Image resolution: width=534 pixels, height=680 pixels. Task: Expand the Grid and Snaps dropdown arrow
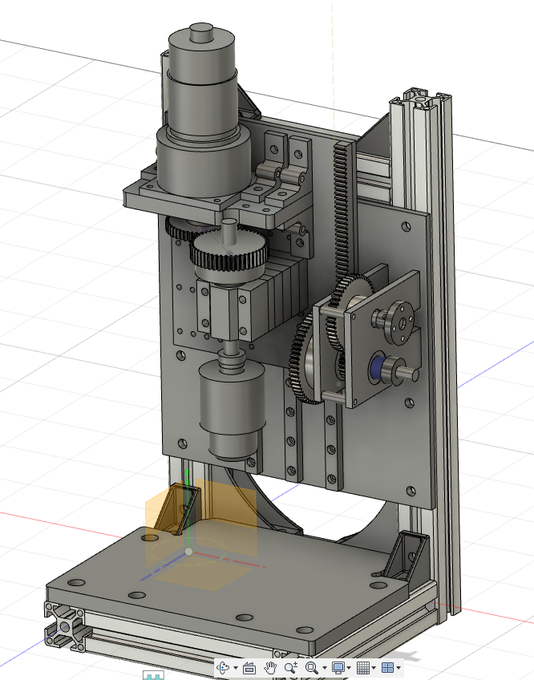click(x=373, y=667)
